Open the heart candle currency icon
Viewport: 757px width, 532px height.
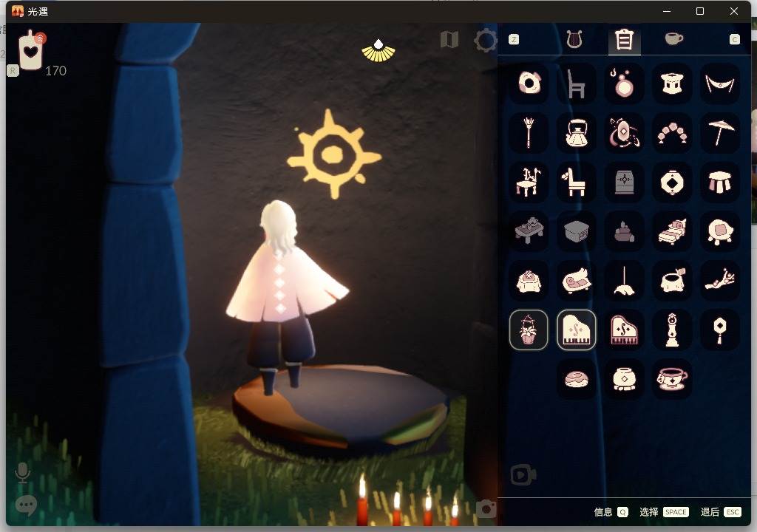coord(31,52)
